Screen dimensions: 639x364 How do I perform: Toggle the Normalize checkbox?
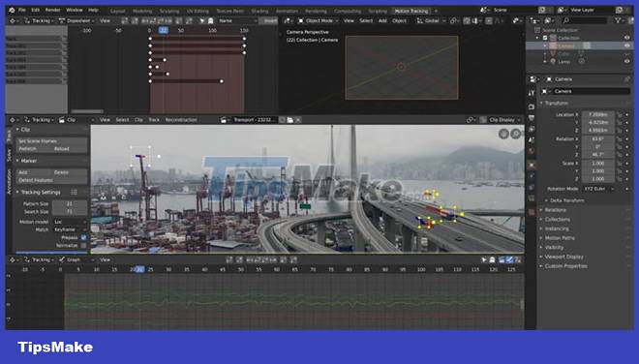83,245
